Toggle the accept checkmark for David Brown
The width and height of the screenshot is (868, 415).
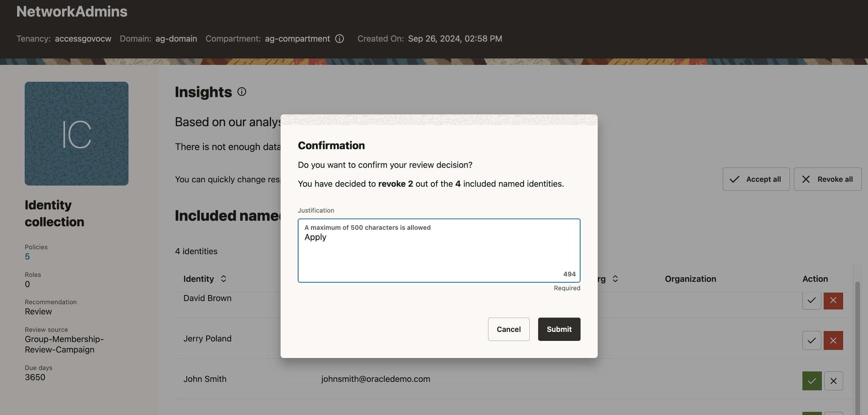point(812,301)
